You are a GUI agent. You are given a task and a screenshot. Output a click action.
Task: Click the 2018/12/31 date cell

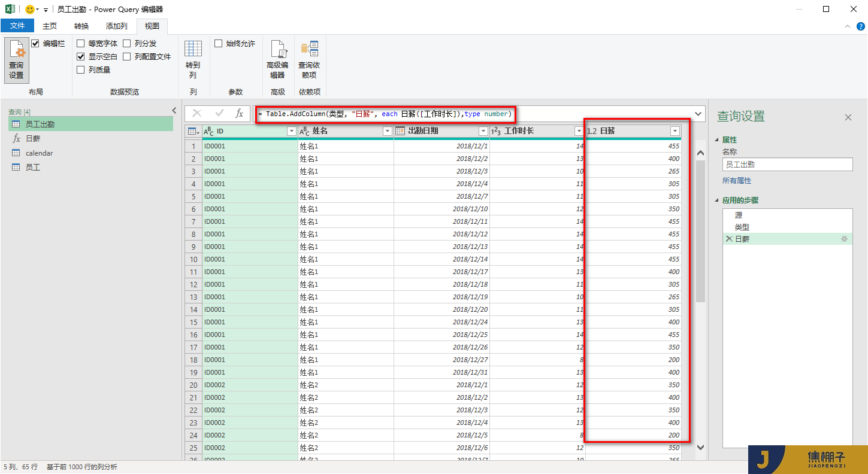point(441,372)
